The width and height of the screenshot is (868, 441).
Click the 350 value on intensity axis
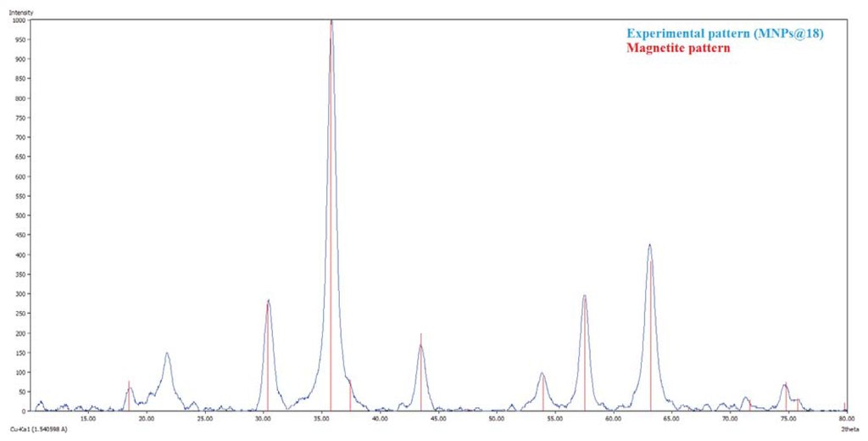tap(21, 274)
